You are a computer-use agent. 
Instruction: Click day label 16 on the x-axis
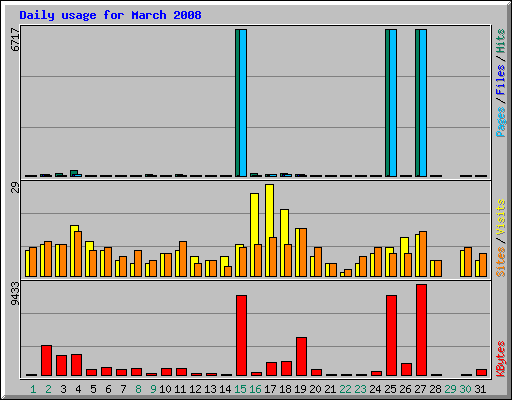[255, 389]
